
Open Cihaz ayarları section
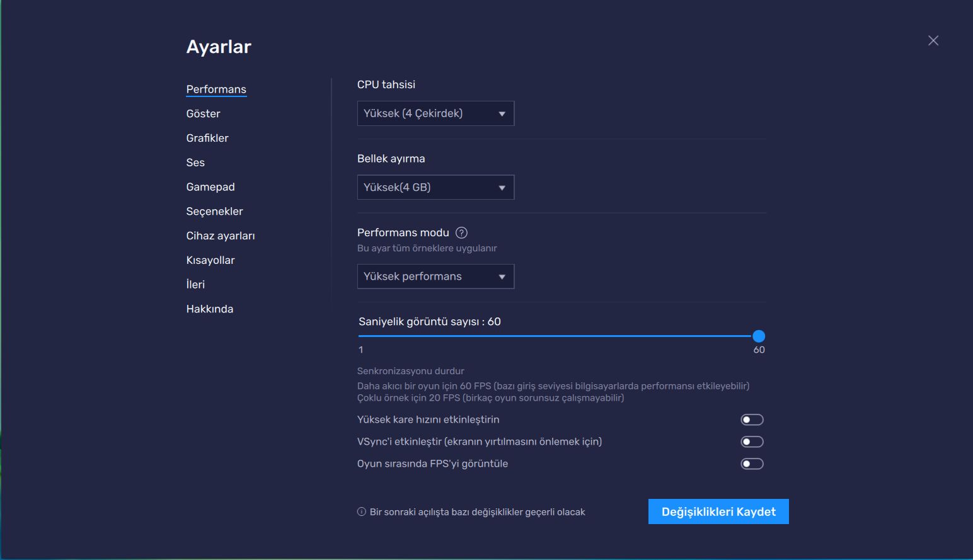point(221,236)
